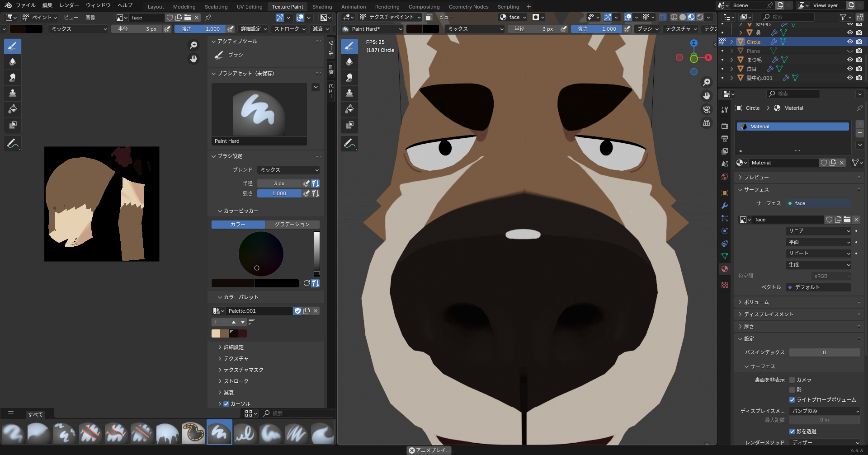Expand the テクスチャマスク section
This screenshot has height=455, width=868.
click(x=243, y=370)
